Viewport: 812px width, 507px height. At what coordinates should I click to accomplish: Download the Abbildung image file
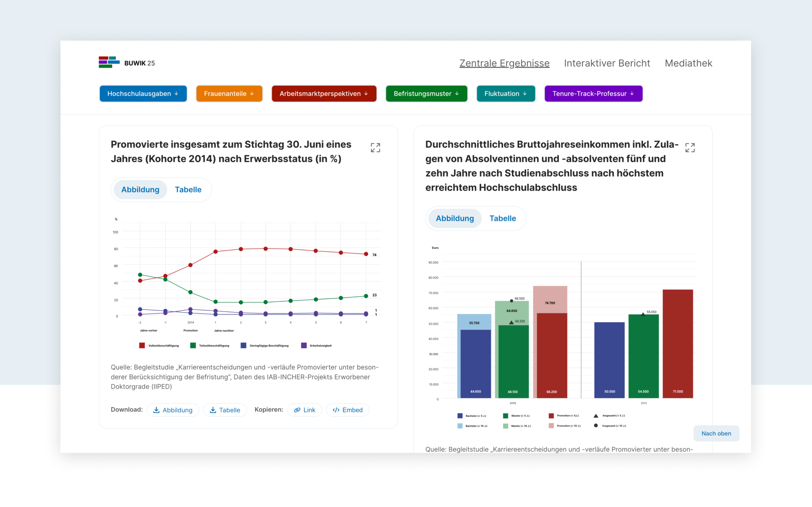(x=173, y=410)
